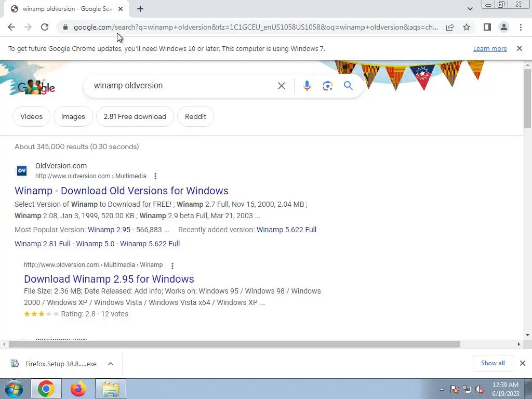Click the vertical scrollbar down arrow
This screenshot has height=399, width=532.
pyautogui.click(x=527, y=335)
